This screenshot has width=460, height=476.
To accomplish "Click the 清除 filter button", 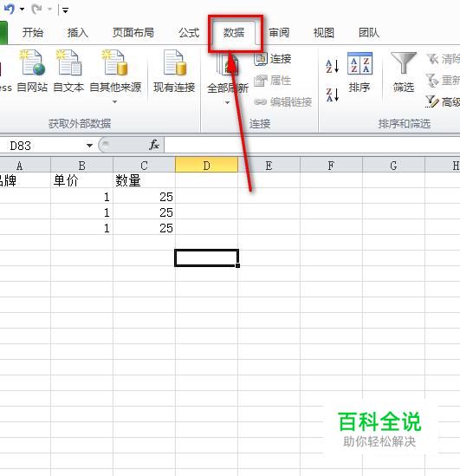I will pos(444,59).
